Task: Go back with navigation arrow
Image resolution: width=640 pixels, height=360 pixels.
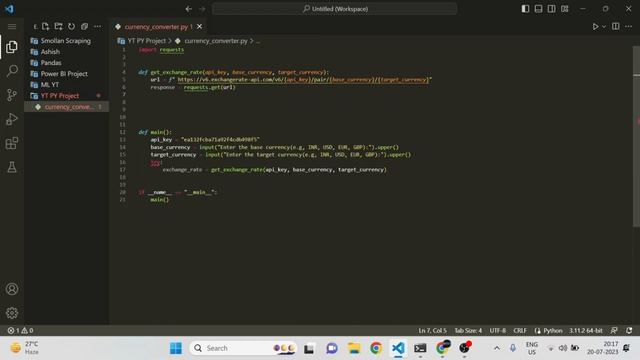Action: tap(189, 9)
